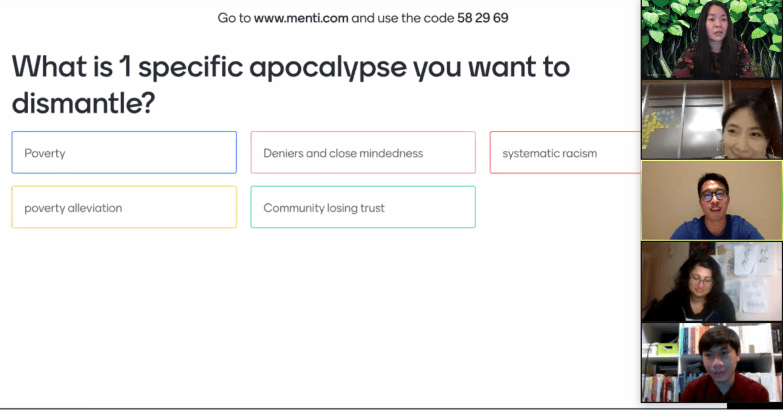Select bottom participant video with bookshelf
783x410 pixels.
click(711, 362)
